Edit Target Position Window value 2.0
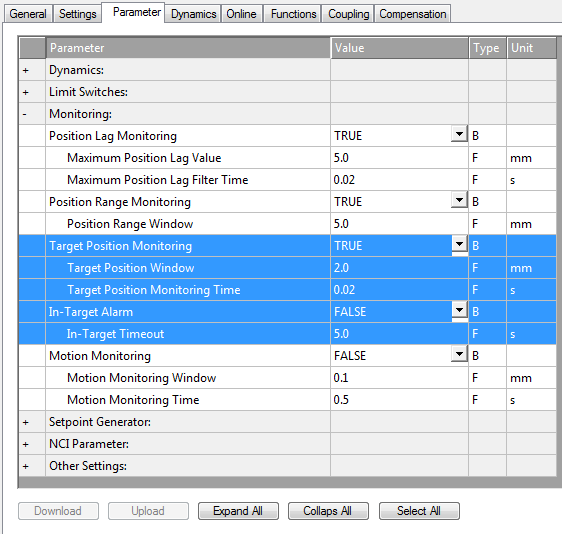 point(399,268)
